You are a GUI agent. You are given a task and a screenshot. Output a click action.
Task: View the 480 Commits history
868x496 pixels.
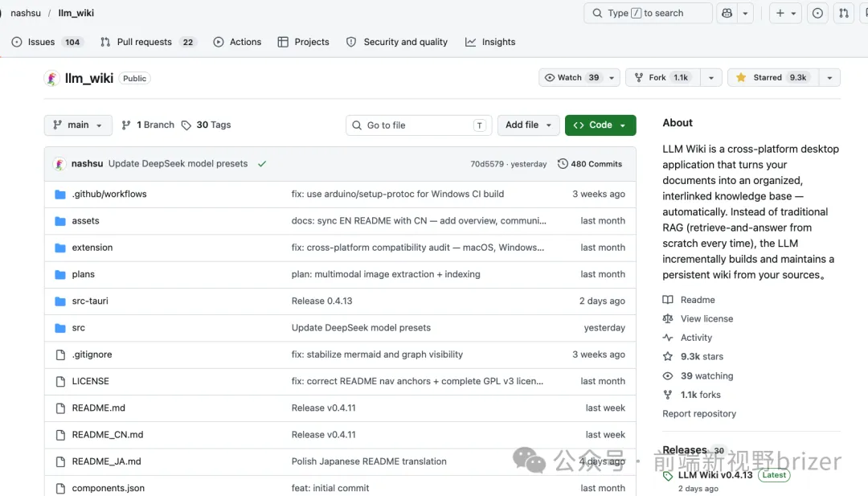(590, 164)
